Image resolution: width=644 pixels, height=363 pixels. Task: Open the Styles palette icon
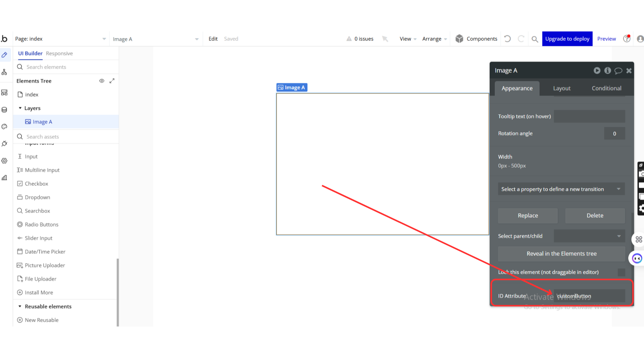(4, 126)
